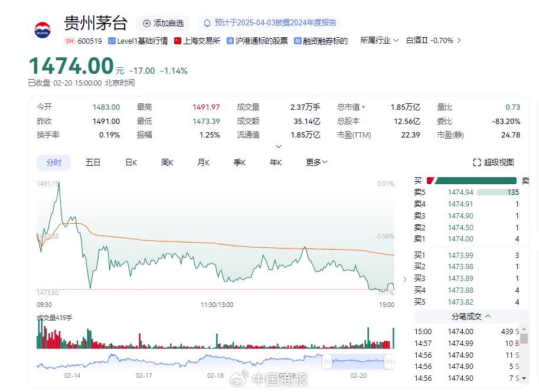
Task: Click the 添加自选 button
Action: pyautogui.click(x=164, y=24)
